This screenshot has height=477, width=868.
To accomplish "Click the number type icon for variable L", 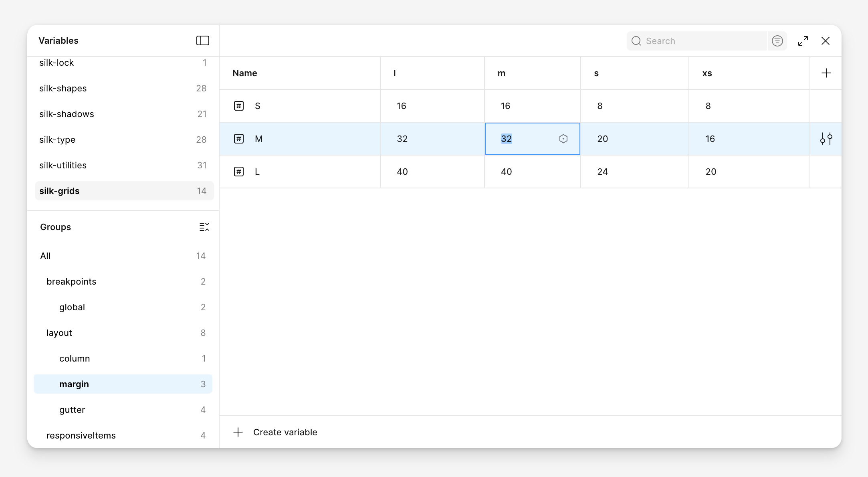I will (x=239, y=172).
